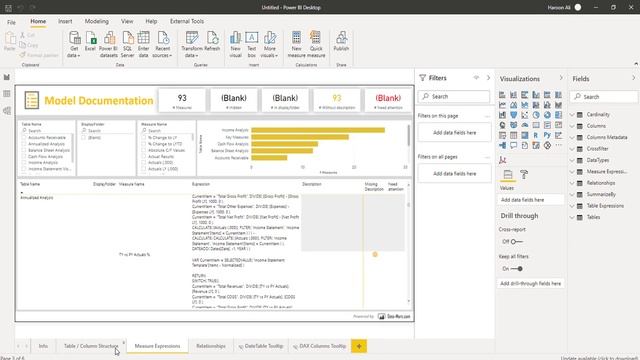The image size is (640, 360).
Task: Expand the Crossfilter table in Fields
Action: tap(572, 149)
